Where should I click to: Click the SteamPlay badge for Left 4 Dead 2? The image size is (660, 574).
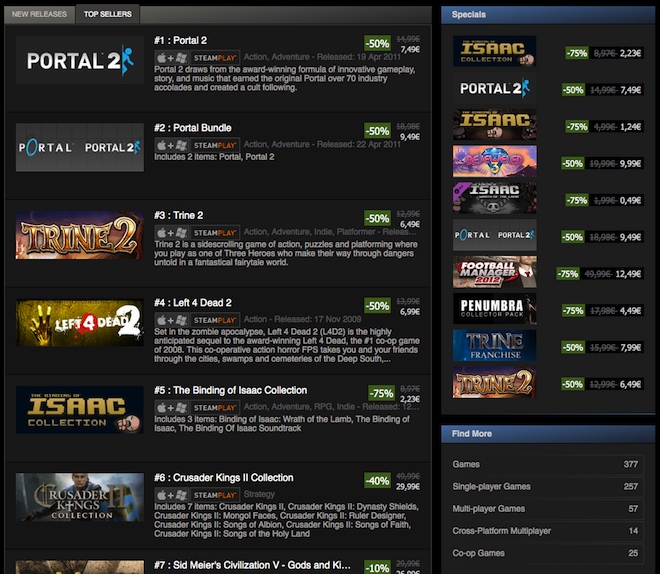[215, 320]
